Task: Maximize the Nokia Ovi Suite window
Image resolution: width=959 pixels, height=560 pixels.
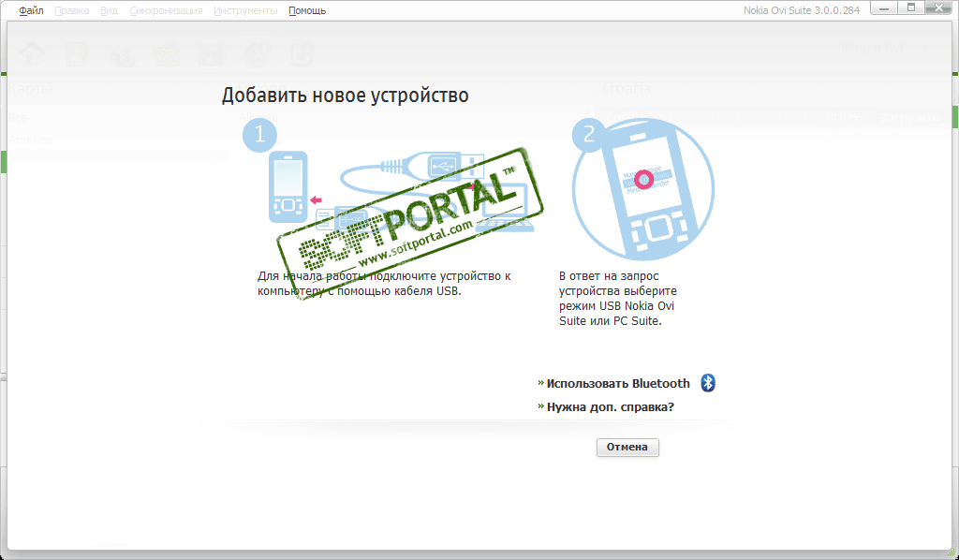Action: 911,7
